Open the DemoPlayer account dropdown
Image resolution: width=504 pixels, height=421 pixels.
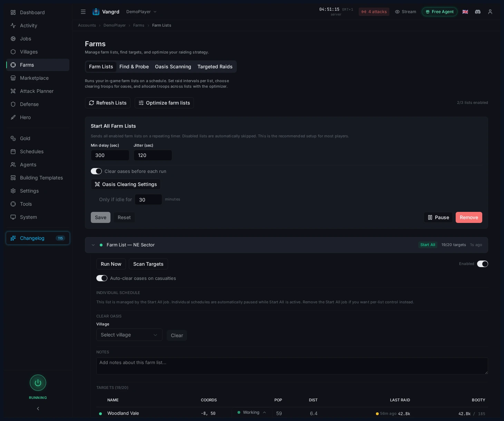click(141, 11)
